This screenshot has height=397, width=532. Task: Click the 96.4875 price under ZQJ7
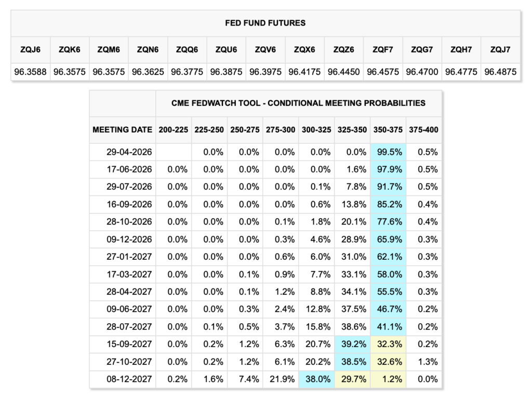tap(500, 72)
